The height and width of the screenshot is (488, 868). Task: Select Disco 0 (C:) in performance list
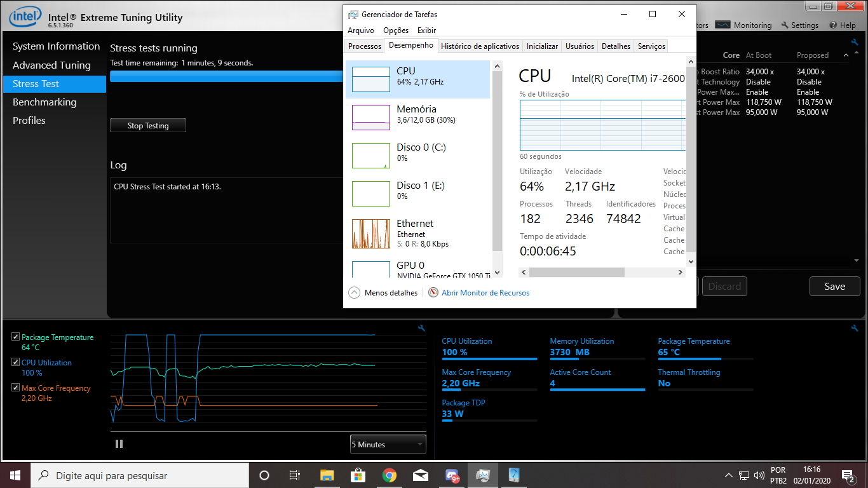click(x=417, y=156)
